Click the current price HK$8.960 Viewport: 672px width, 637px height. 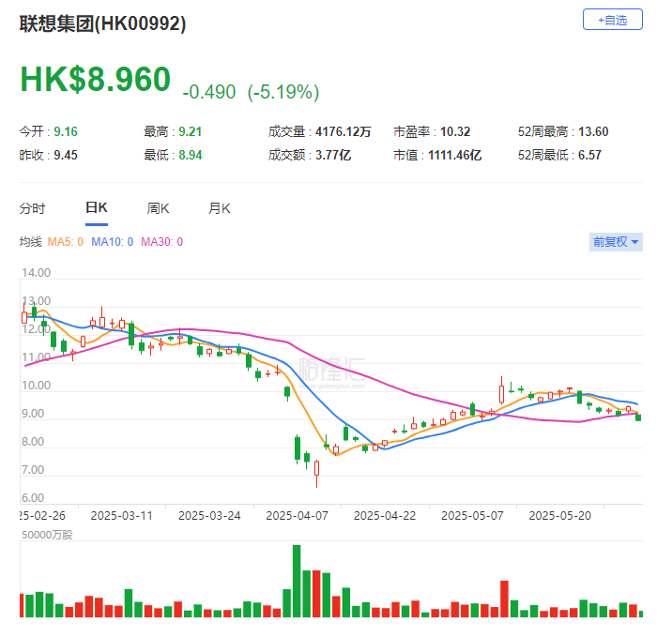[95, 79]
